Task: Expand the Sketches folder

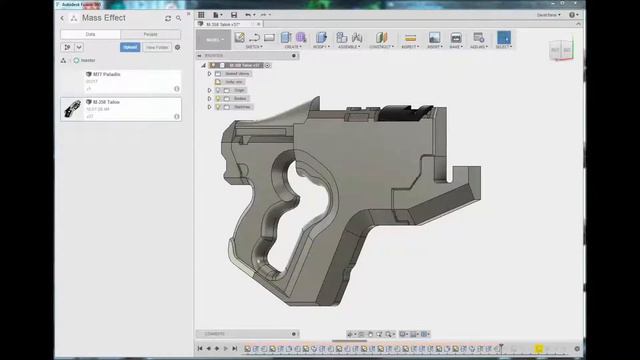Action: [210, 107]
